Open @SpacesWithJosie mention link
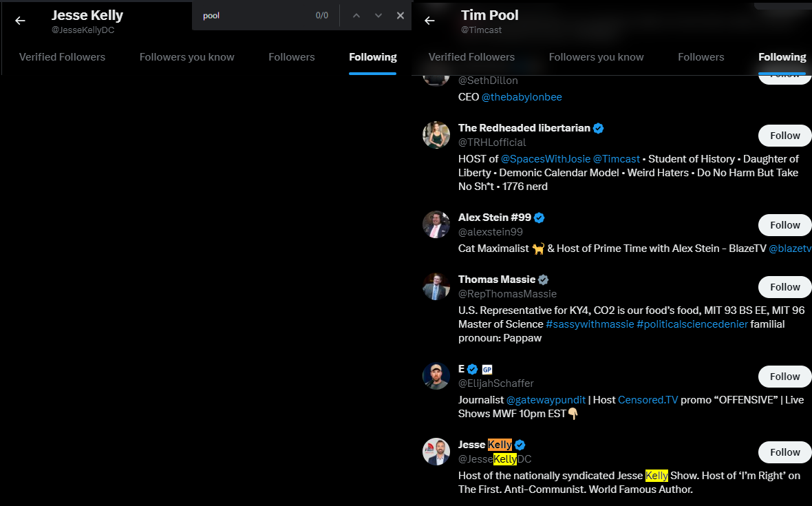 pos(545,159)
